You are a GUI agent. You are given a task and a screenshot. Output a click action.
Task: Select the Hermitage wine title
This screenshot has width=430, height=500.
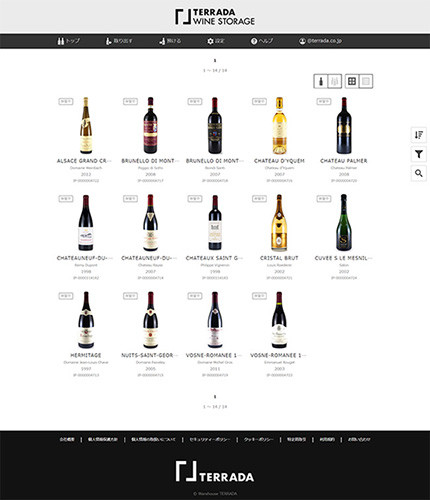click(86, 355)
